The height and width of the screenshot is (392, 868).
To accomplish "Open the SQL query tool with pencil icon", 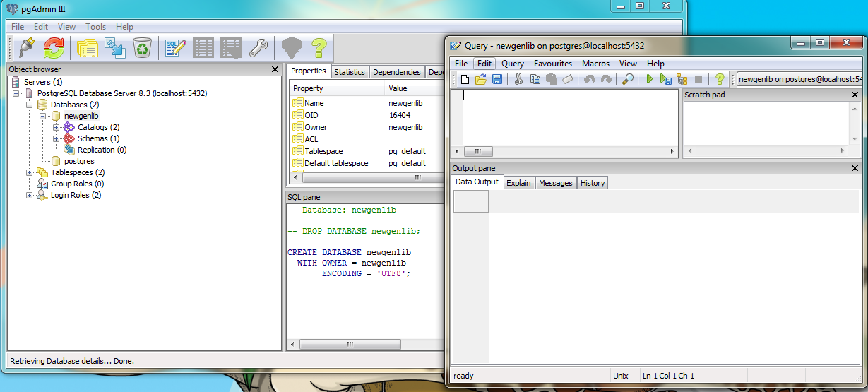I will tap(176, 48).
